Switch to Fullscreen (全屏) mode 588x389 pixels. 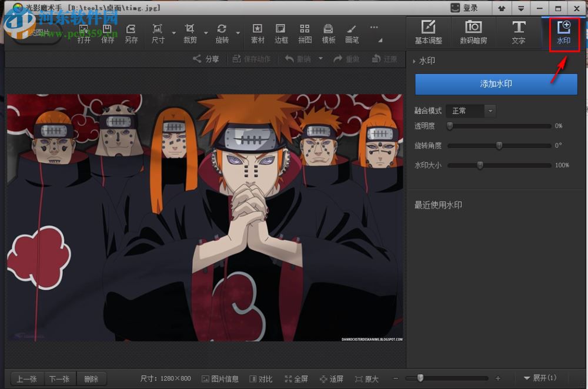click(296, 379)
